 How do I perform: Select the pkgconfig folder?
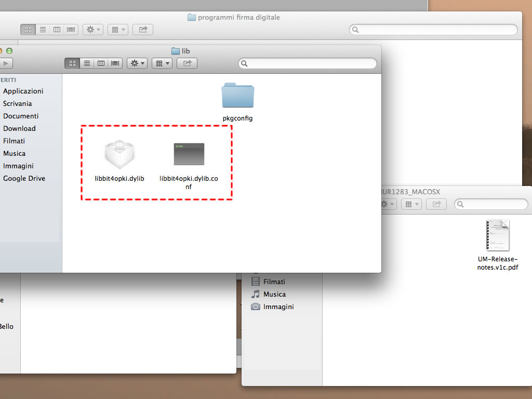point(237,96)
